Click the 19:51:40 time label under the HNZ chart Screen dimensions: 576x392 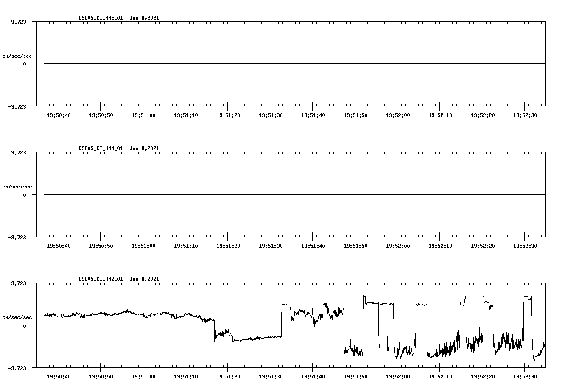[313, 377]
